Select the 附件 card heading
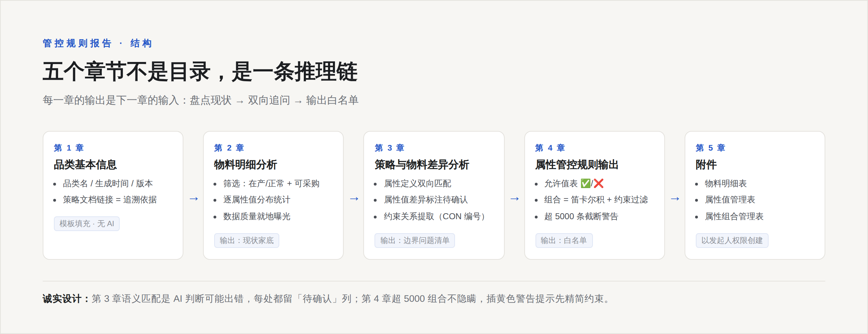Image resolution: width=868 pixels, height=334 pixels. tap(706, 165)
